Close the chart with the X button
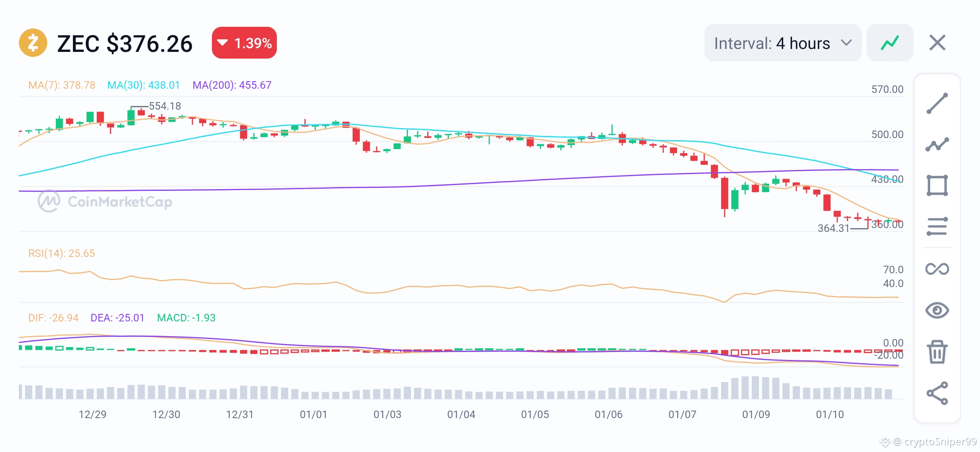Screen dimensions: 980x452 tap(937, 43)
